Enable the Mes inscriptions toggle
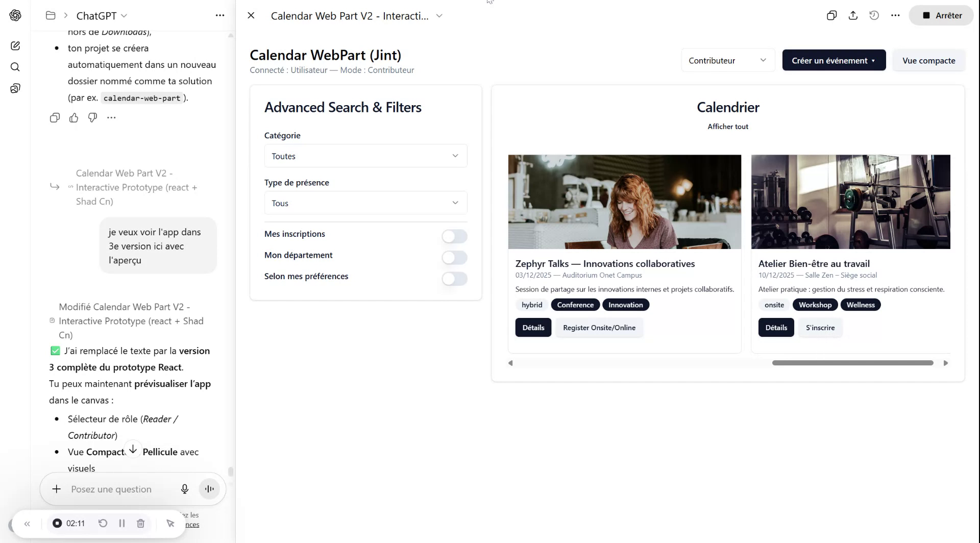 pos(454,236)
